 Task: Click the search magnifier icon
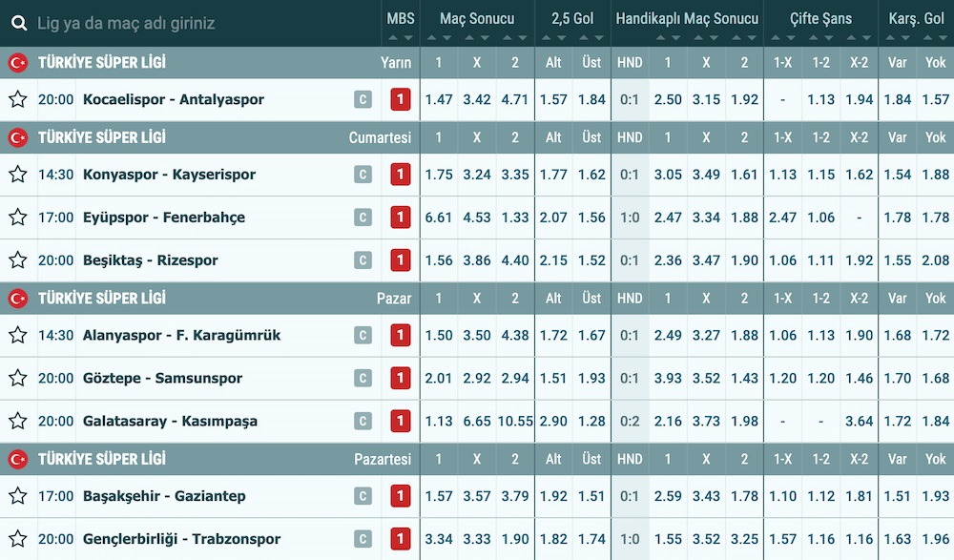(x=20, y=22)
